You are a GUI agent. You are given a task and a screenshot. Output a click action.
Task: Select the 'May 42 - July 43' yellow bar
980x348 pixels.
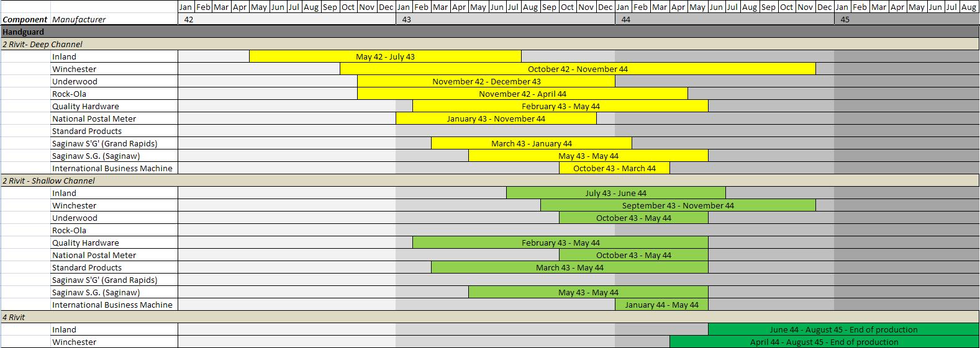tap(385, 56)
